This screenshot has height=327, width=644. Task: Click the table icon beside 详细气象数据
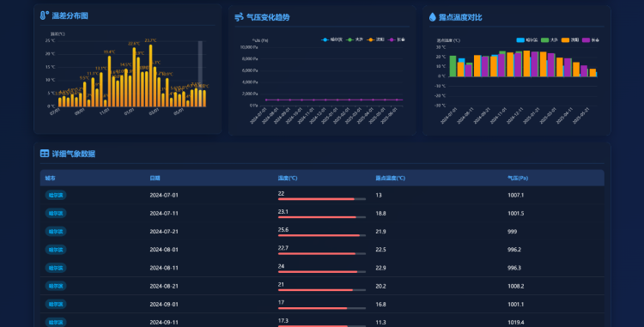coord(45,154)
